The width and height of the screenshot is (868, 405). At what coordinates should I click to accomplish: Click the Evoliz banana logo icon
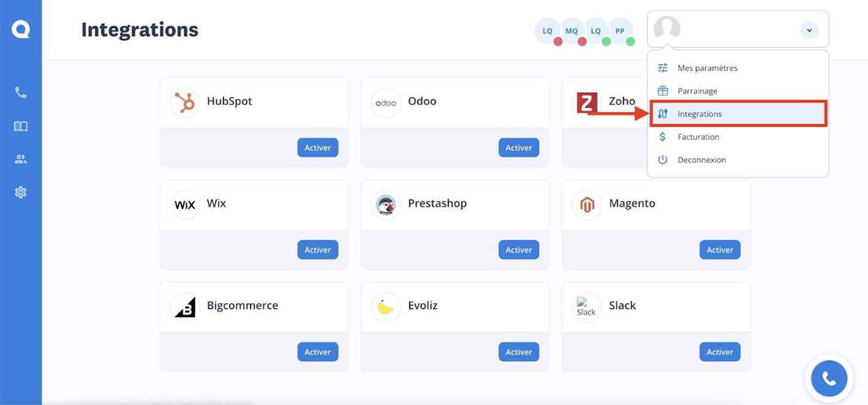(x=386, y=307)
